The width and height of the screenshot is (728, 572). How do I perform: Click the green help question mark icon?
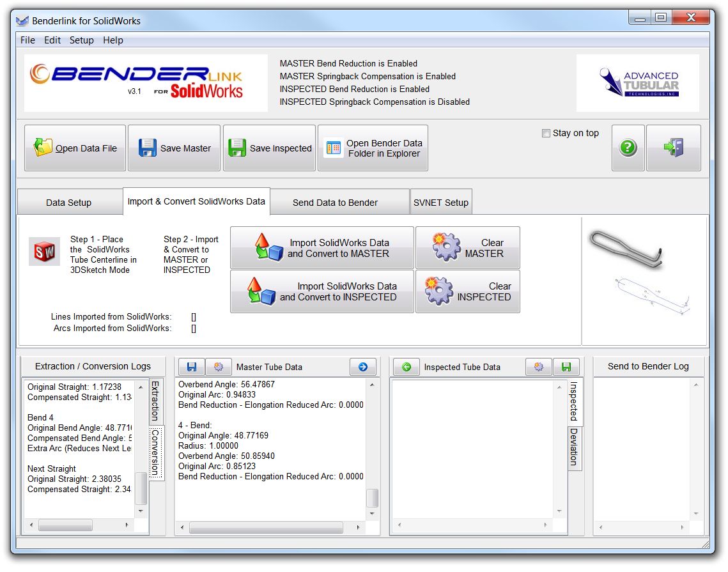(628, 148)
